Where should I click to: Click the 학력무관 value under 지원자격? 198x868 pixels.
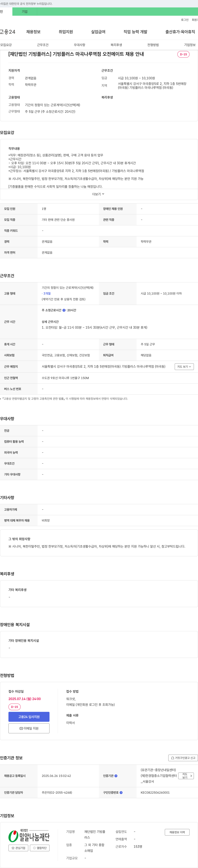click(31, 84)
